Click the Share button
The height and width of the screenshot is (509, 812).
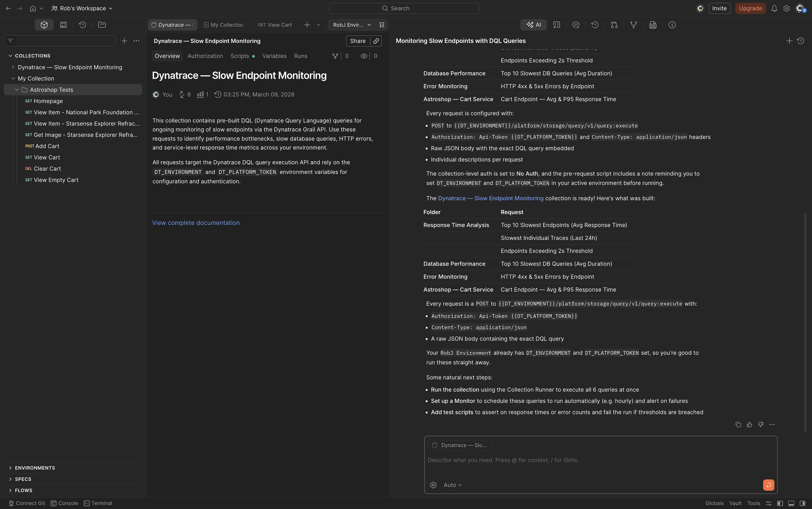[x=358, y=41]
